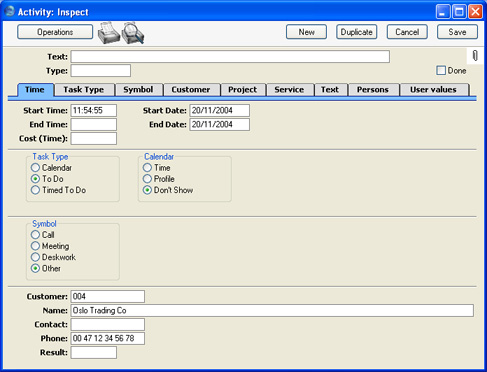This screenshot has height=372, width=487.
Task: Click the Contact input field
Action: point(108,324)
